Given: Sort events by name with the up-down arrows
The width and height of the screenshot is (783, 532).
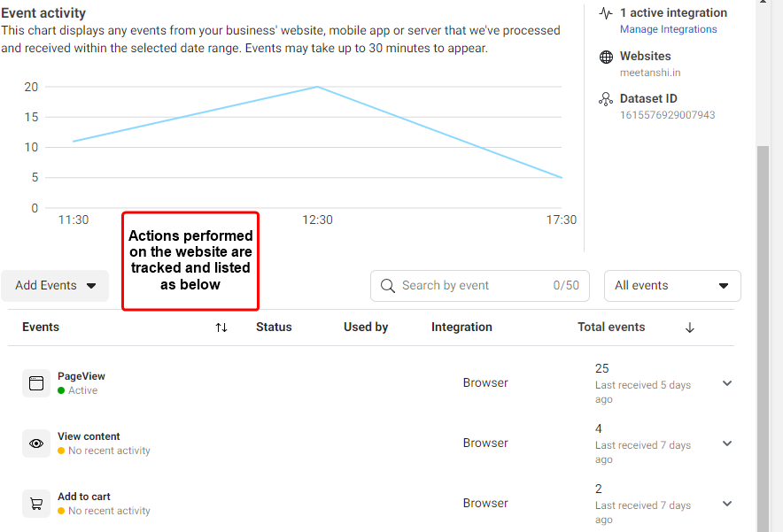Looking at the screenshot, I should [221, 328].
